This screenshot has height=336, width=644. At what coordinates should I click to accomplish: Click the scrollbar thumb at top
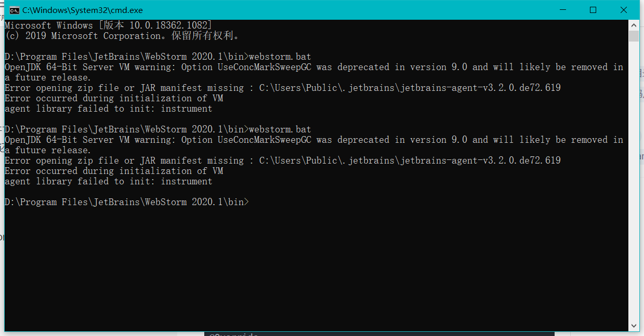[634, 36]
